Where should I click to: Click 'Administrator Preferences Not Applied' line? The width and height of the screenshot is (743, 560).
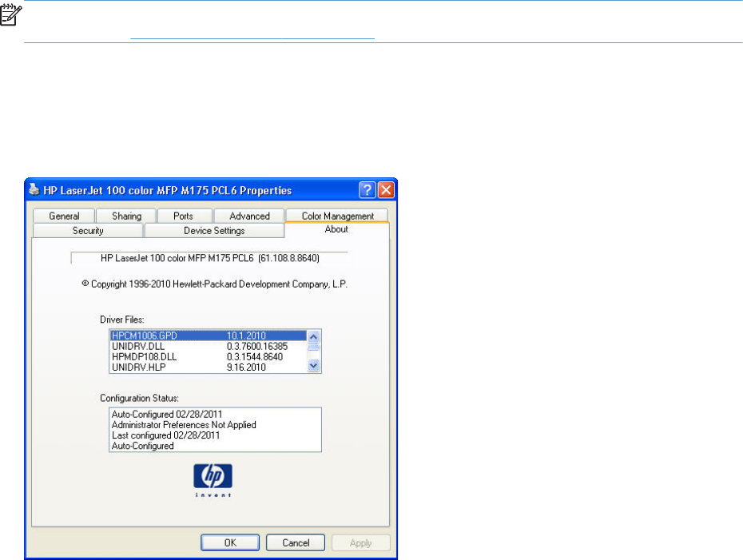click(184, 425)
